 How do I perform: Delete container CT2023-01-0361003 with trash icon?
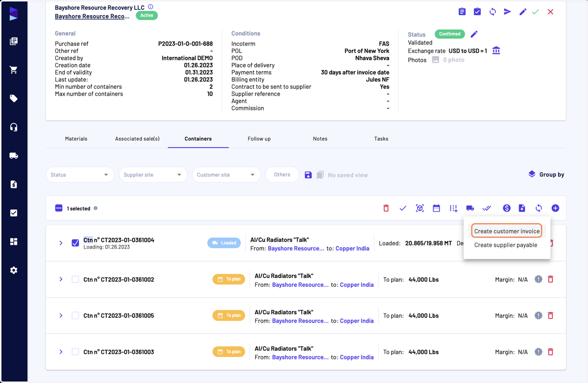(x=551, y=352)
